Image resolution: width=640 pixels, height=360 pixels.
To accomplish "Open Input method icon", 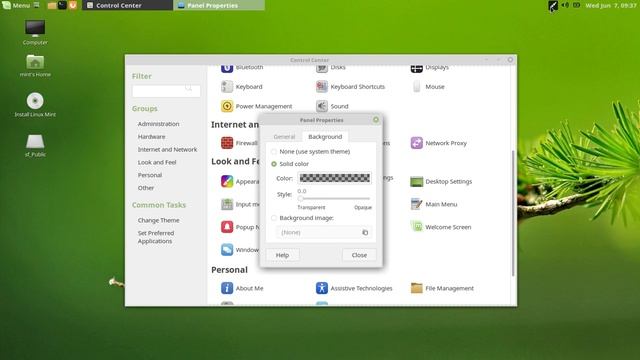I will [227, 204].
